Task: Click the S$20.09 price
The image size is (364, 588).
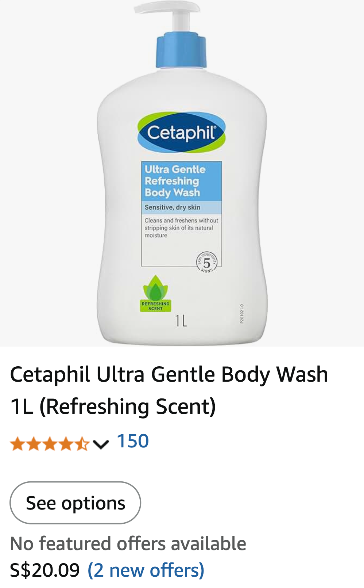Action: click(x=45, y=570)
